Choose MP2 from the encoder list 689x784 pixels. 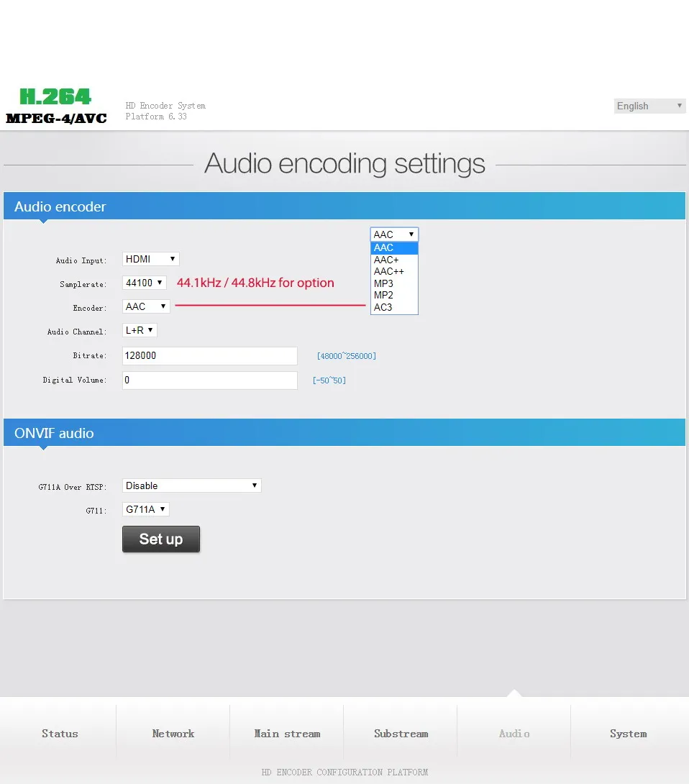394,296
